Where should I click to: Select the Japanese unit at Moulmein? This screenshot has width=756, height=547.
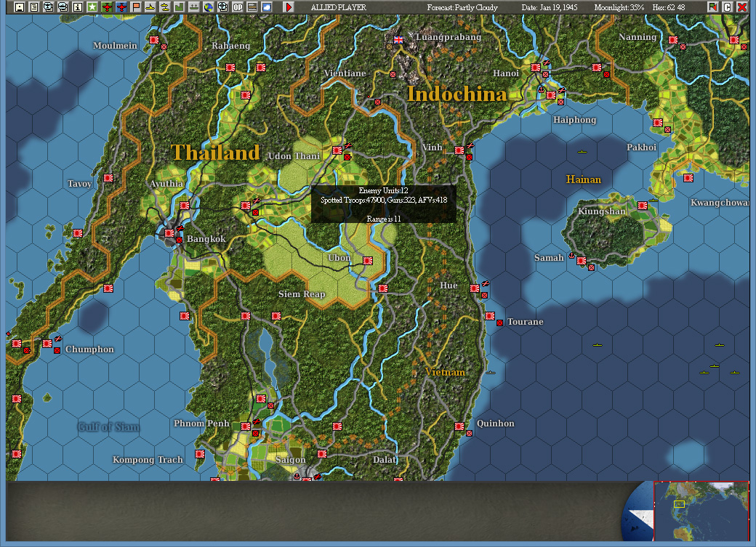point(154,40)
